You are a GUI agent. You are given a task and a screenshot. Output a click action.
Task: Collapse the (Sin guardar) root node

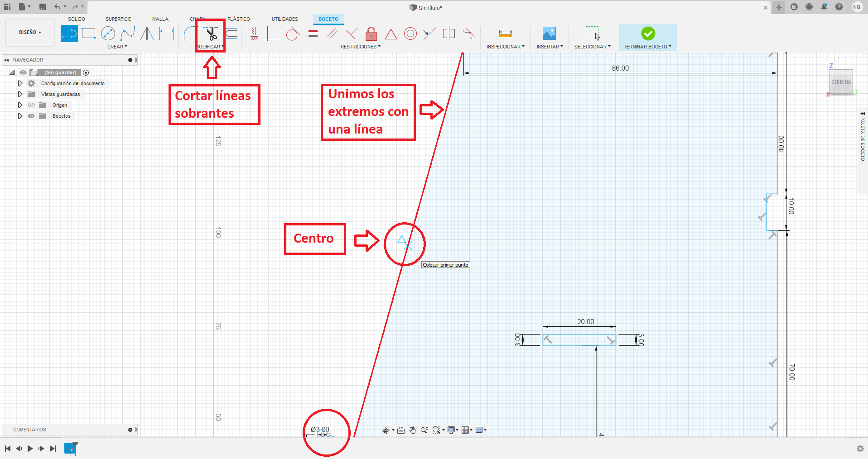[x=12, y=72]
